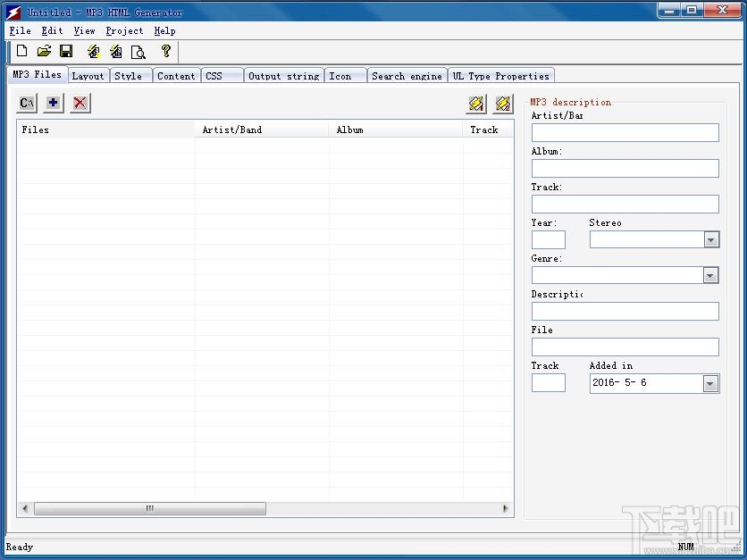
Task: Minimize the MP3 HTML Generator window
Action: point(669,11)
